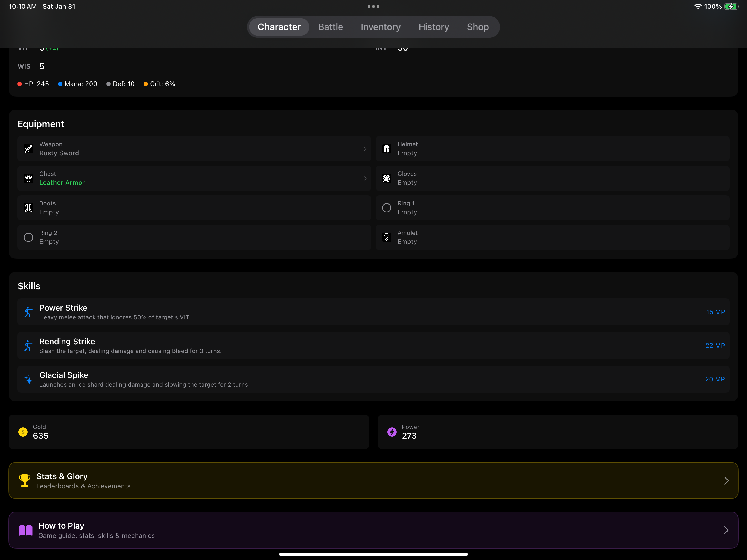Viewport: 747px width, 560px height.
Task: Tap the three-dot multitasking menu
Action: (x=373, y=6)
